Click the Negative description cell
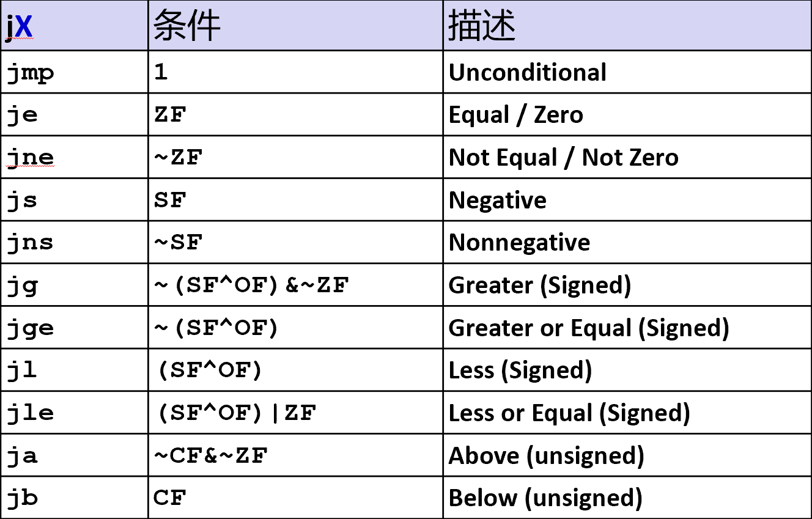The image size is (812, 519). point(497,201)
